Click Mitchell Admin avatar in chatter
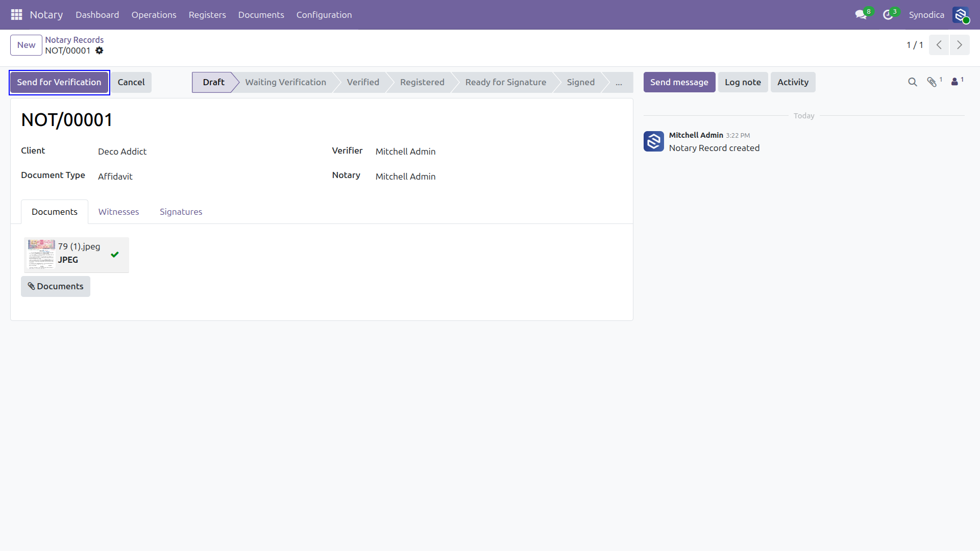Image resolution: width=980 pixels, height=551 pixels. point(654,141)
